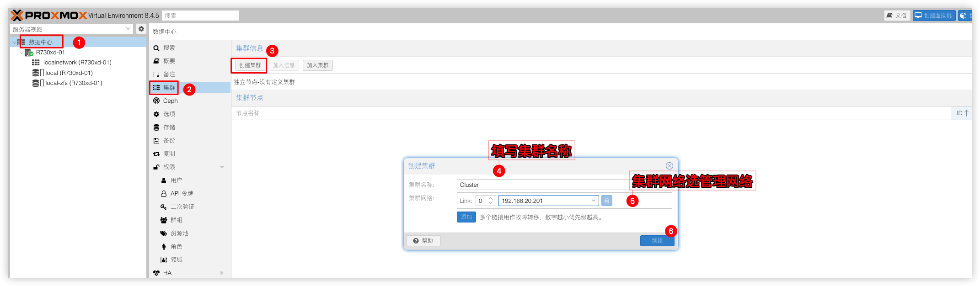The image size is (980, 286).
Task: Open local (R730xd-01) storage
Action: tap(69, 73)
